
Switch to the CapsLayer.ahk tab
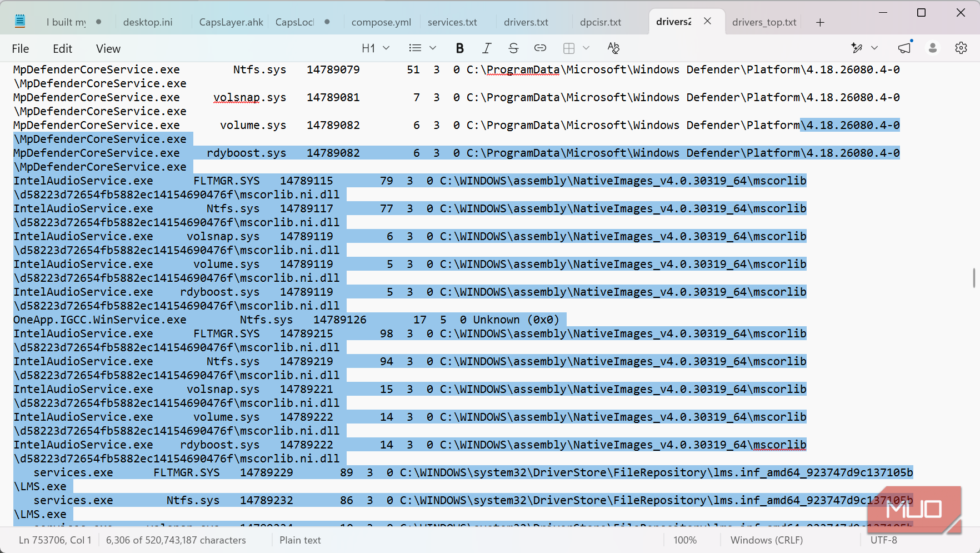[x=231, y=22]
